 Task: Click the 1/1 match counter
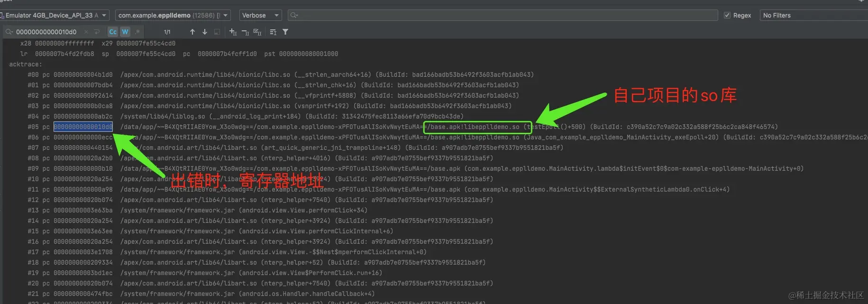pyautogui.click(x=167, y=32)
